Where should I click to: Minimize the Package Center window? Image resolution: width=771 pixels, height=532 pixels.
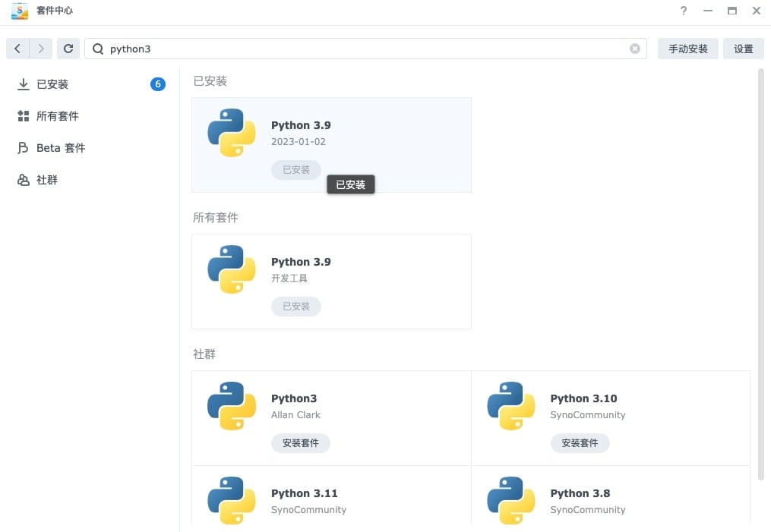coord(708,11)
